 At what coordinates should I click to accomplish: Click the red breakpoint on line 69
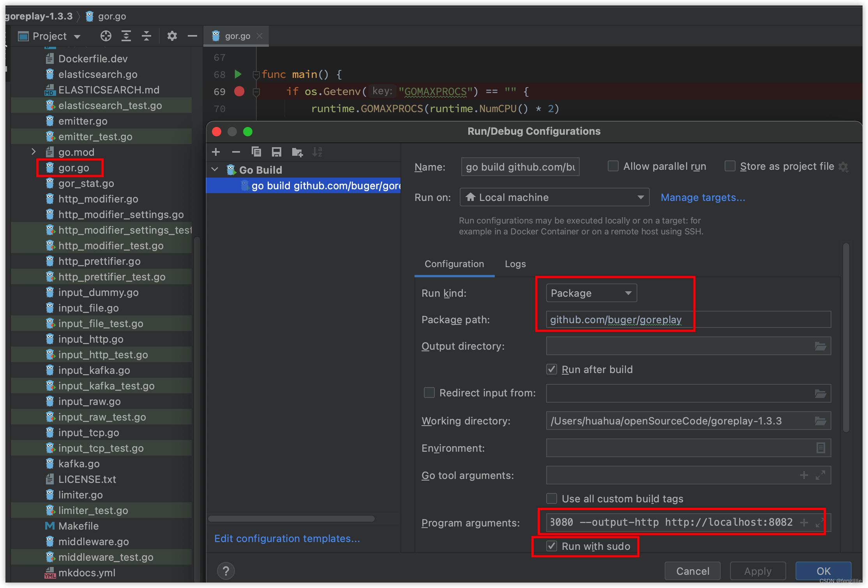click(x=239, y=91)
